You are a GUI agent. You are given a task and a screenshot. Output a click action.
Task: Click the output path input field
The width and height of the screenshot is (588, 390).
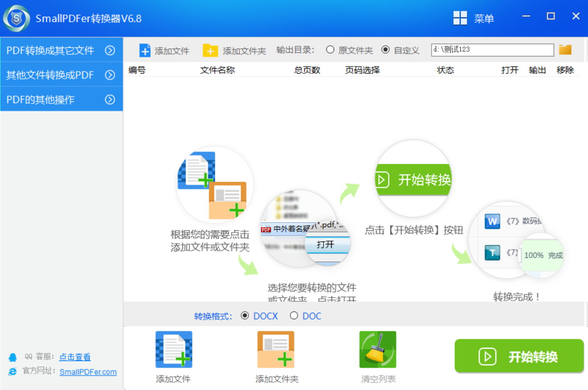click(x=492, y=50)
